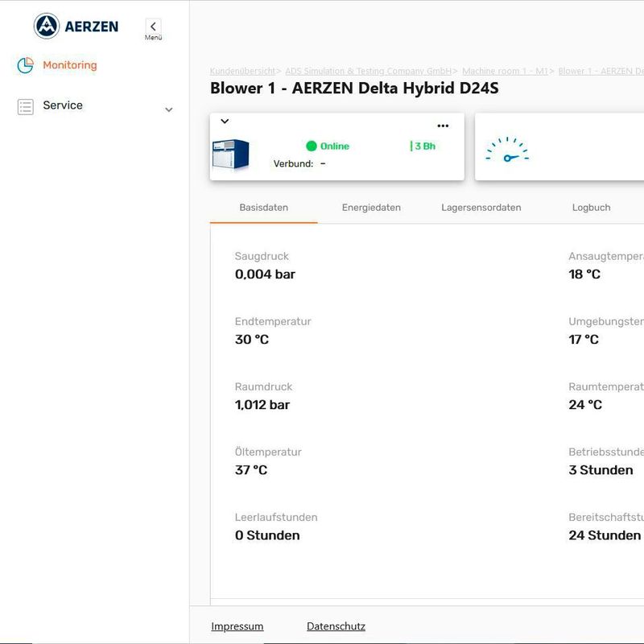Click the 'Öltemperatur' label
644x644 pixels.
pos(268,452)
